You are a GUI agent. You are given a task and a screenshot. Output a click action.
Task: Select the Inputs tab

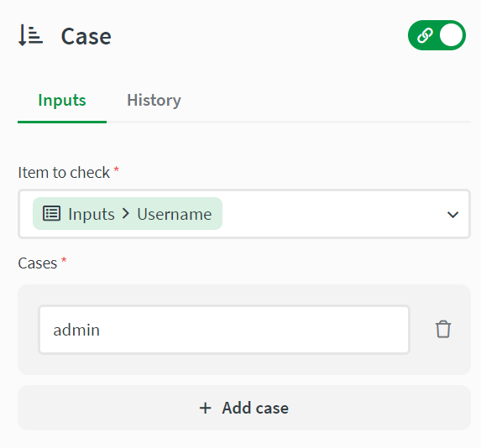coord(62,101)
